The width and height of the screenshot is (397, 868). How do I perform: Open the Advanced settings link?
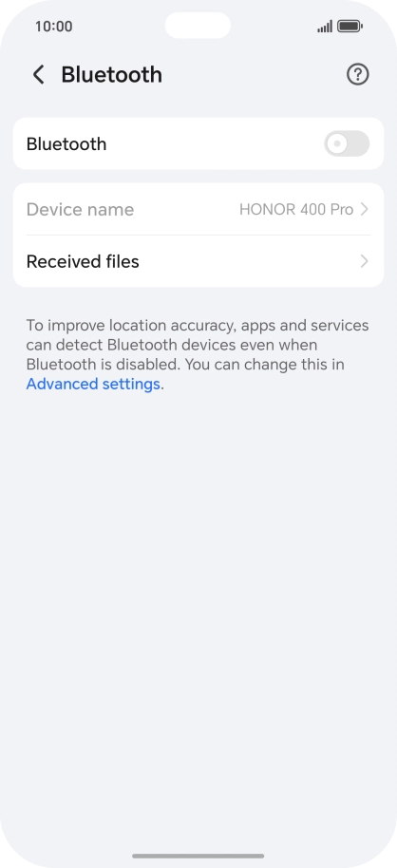pos(93,384)
